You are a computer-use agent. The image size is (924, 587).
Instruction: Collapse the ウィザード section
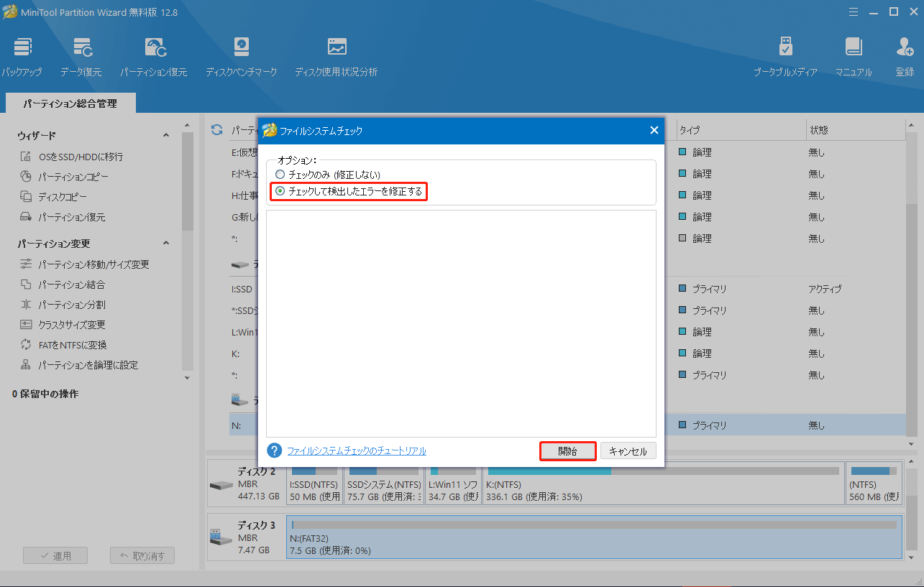coord(166,136)
